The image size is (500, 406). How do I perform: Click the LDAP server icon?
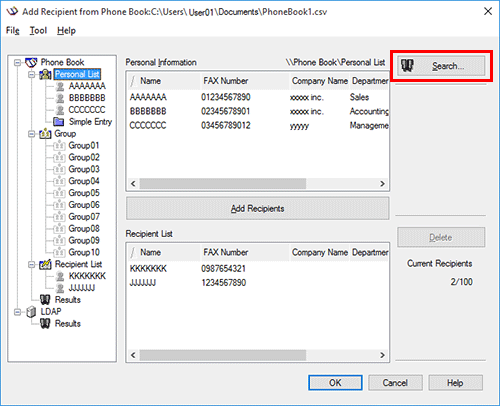[31, 312]
